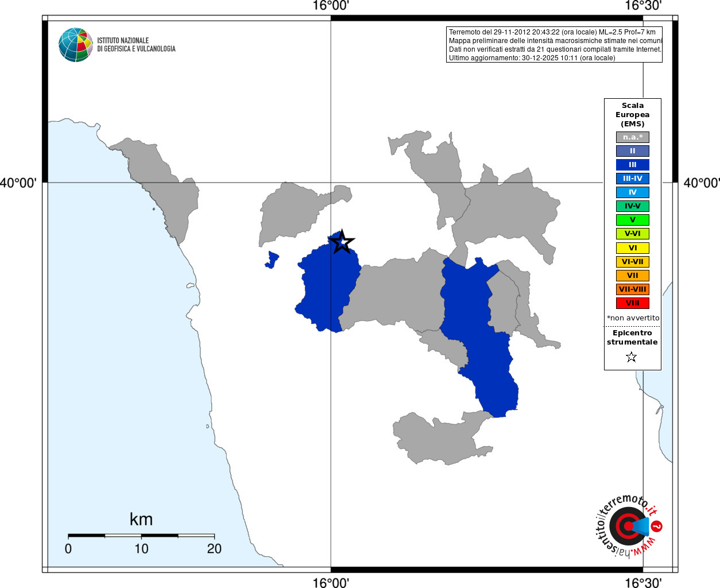This screenshot has height=588, width=720.
Task: Click the 'km' scale bar label
Action: [141, 519]
